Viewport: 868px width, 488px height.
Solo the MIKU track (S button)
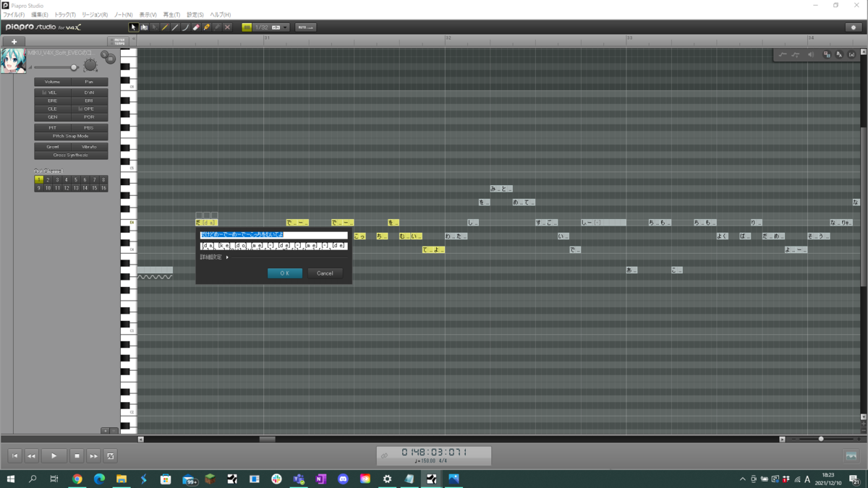(104, 54)
